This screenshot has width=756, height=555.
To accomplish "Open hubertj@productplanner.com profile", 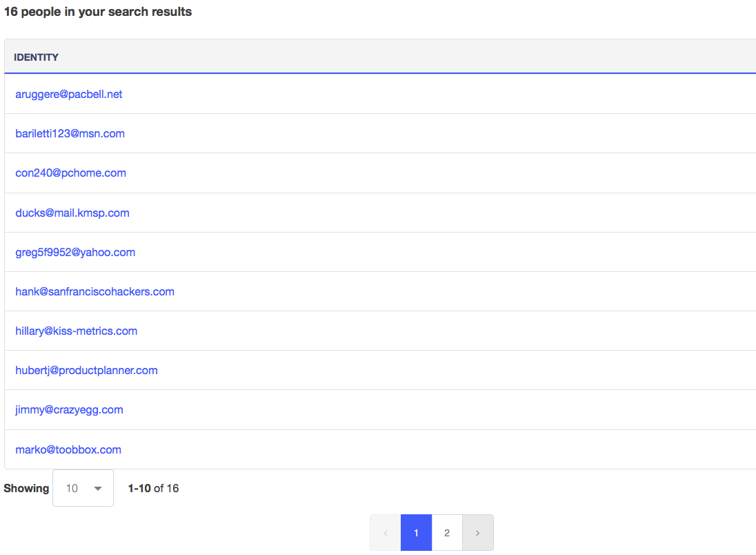I will pyautogui.click(x=86, y=370).
